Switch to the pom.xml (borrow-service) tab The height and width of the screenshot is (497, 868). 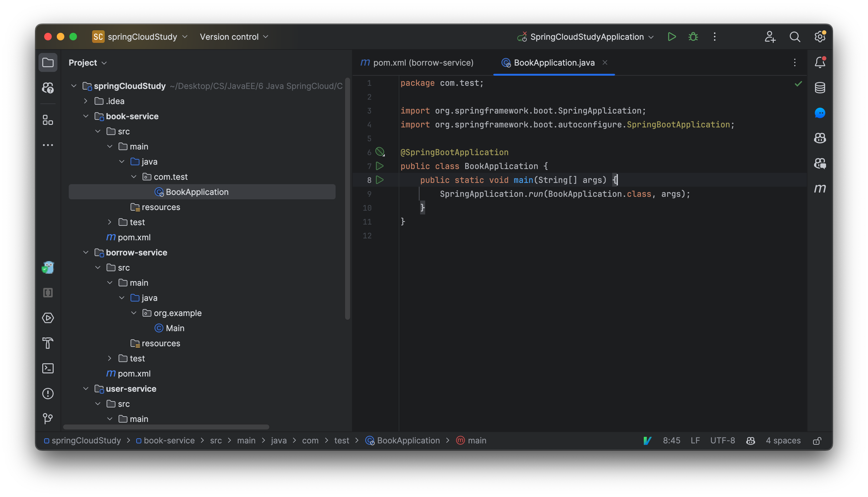(x=423, y=62)
